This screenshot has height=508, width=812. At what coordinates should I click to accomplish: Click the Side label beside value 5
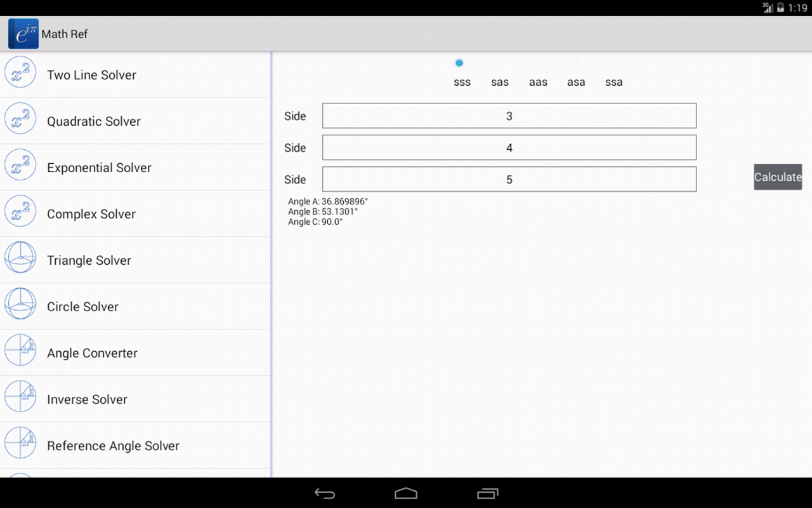tap(295, 180)
